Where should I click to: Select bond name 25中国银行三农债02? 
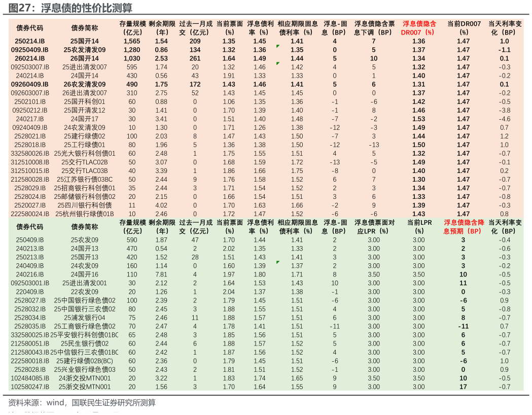tap(85, 309)
